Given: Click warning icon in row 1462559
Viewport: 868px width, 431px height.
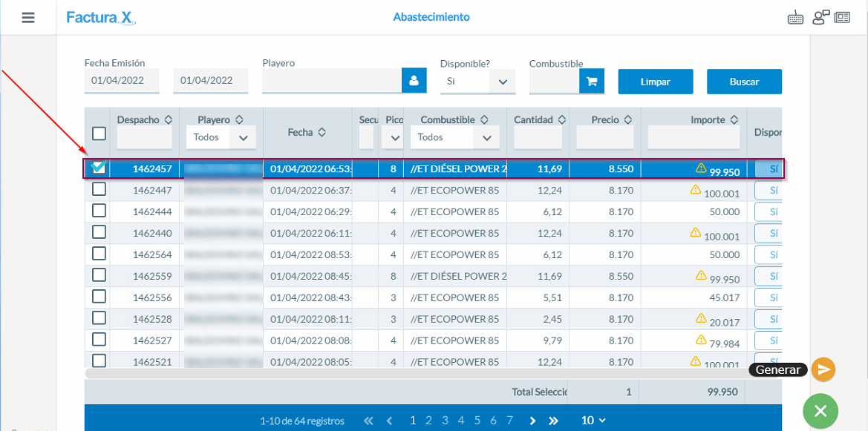Looking at the screenshot, I should pyautogui.click(x=701, y=275).
